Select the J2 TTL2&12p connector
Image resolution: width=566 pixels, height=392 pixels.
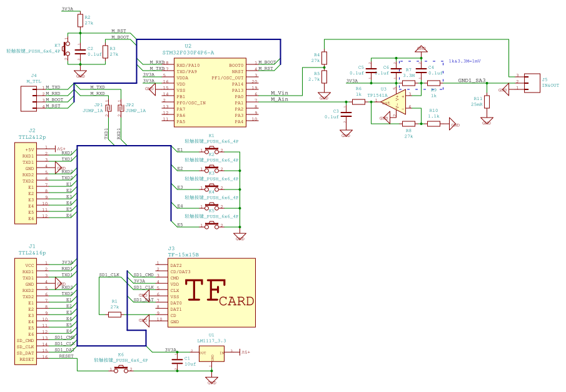pos(28,183)
